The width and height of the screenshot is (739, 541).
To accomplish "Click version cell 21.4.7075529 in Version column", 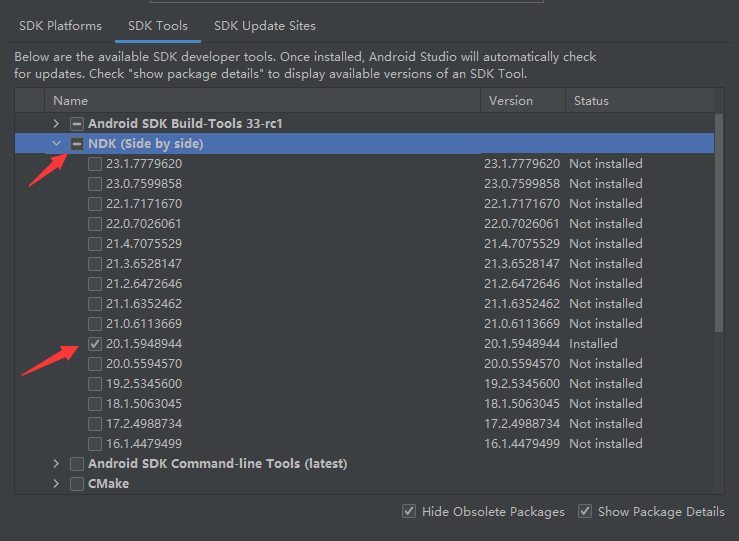I will (x=522, y=244).
